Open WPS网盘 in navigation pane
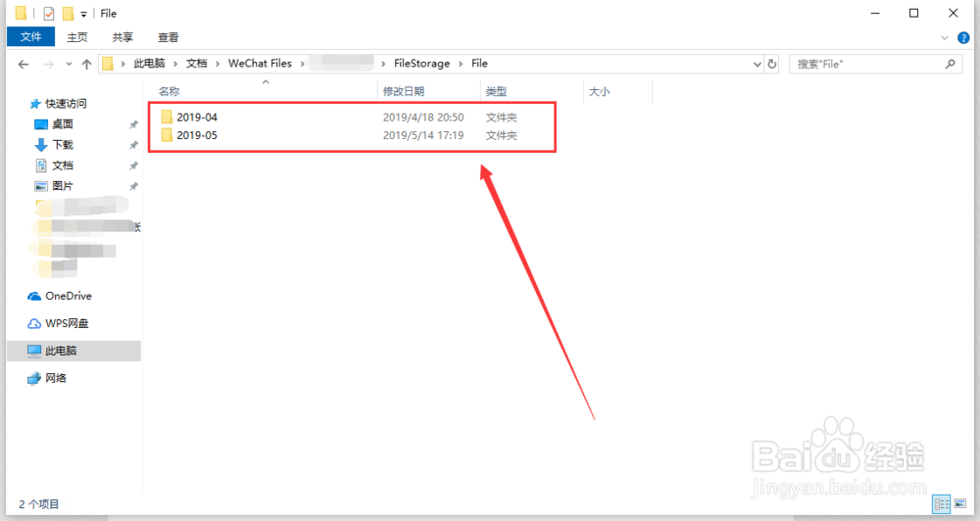The height and width of the screenshot is (521, 980). click(x=67, y=323)
